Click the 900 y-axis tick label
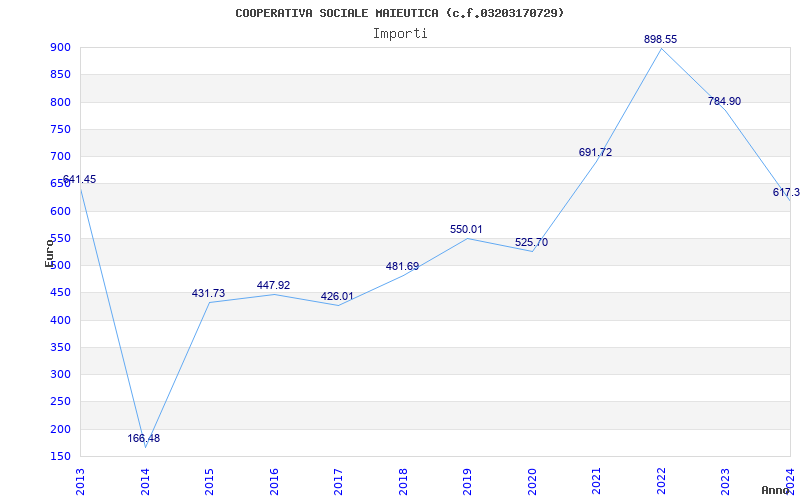 click(60, 47)
